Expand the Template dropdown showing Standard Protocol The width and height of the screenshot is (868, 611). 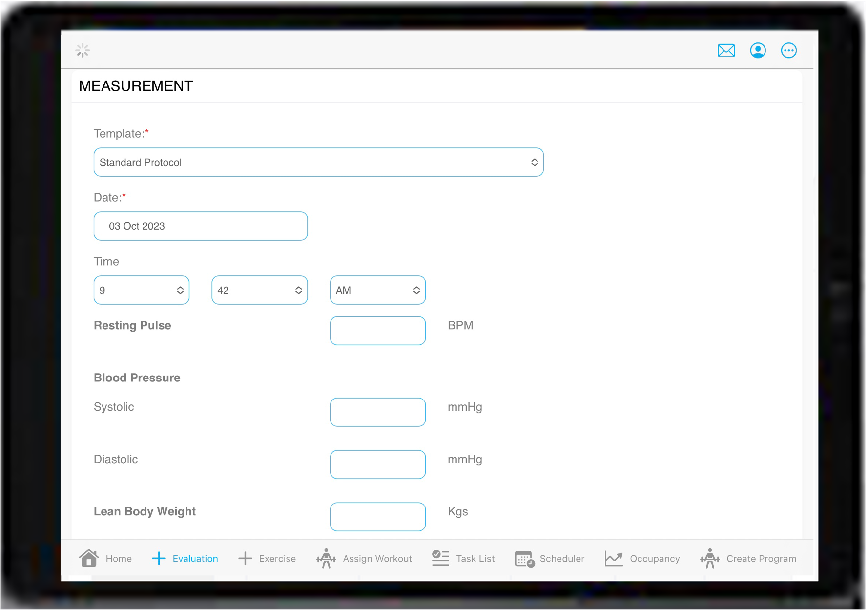(x=318, y=162)
